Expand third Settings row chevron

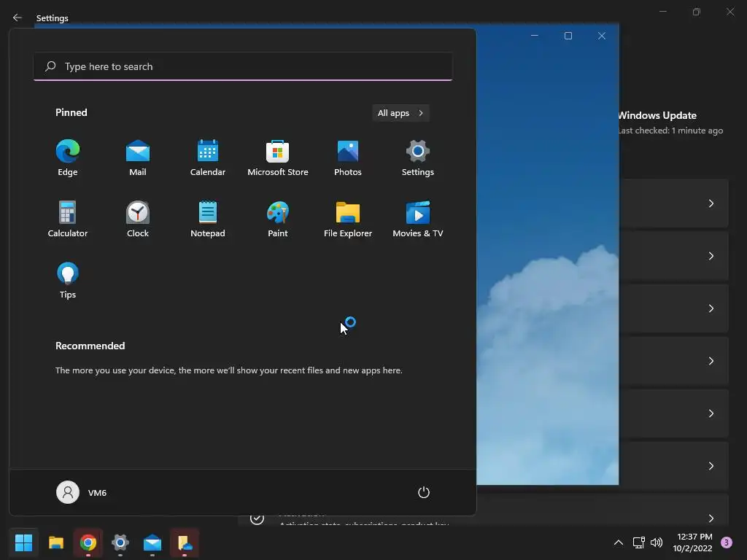[711, 308]
